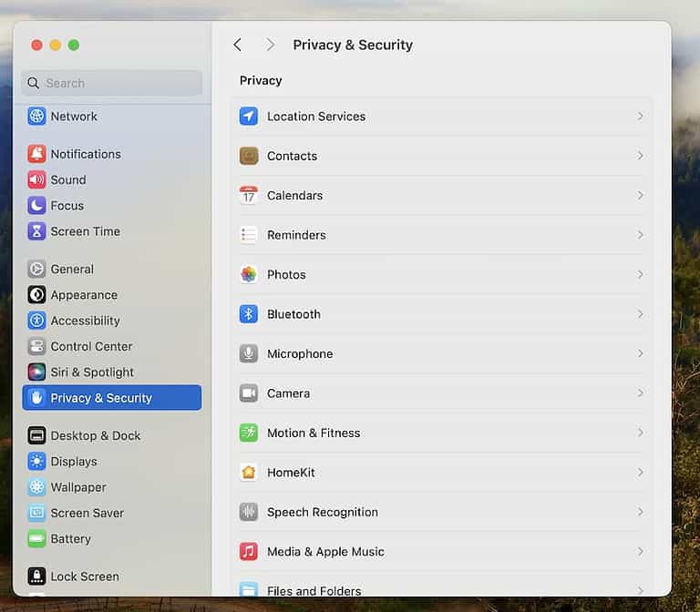Image resolution: width=700 pixels, height=612 pixels.
Task: Click the Location Services arrow icon
Action: 249,117
